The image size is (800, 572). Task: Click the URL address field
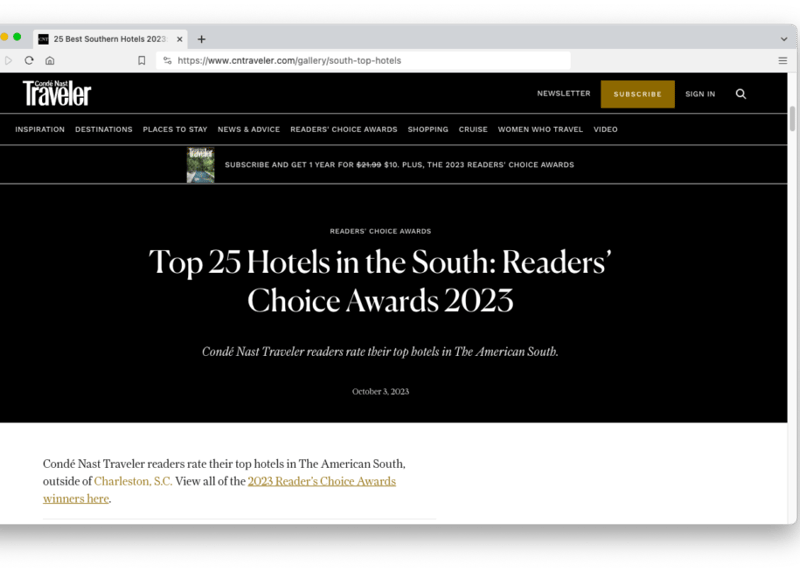[x=370, y=60]
